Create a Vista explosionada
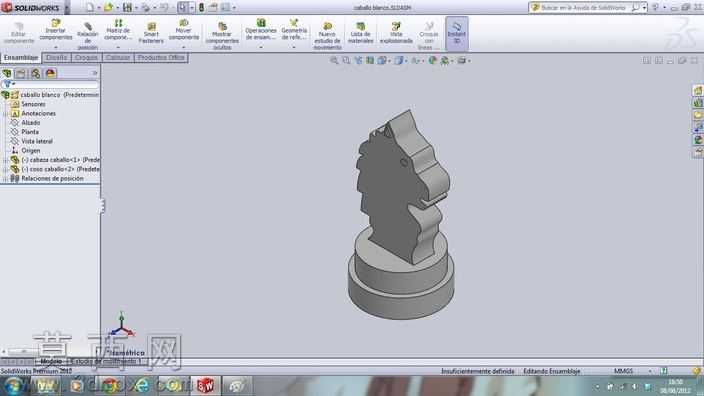Image resolution: width=704 pixels, height=396 pixels. pyautogui.click(x=396, y=33)
